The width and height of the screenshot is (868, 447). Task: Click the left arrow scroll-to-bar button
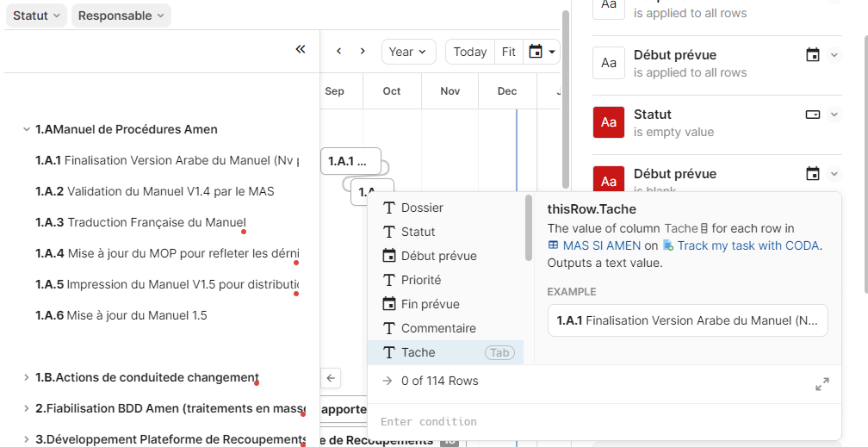pos(331,378)
